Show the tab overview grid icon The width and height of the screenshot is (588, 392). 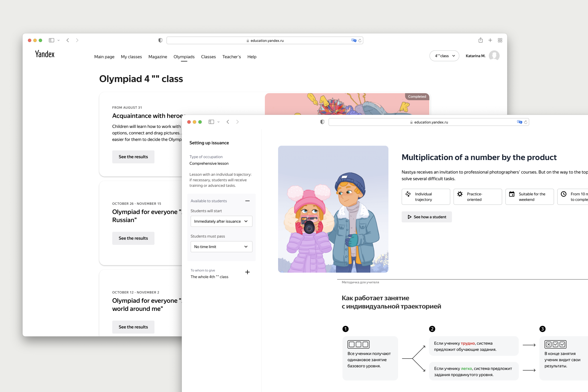pos(500,40)
